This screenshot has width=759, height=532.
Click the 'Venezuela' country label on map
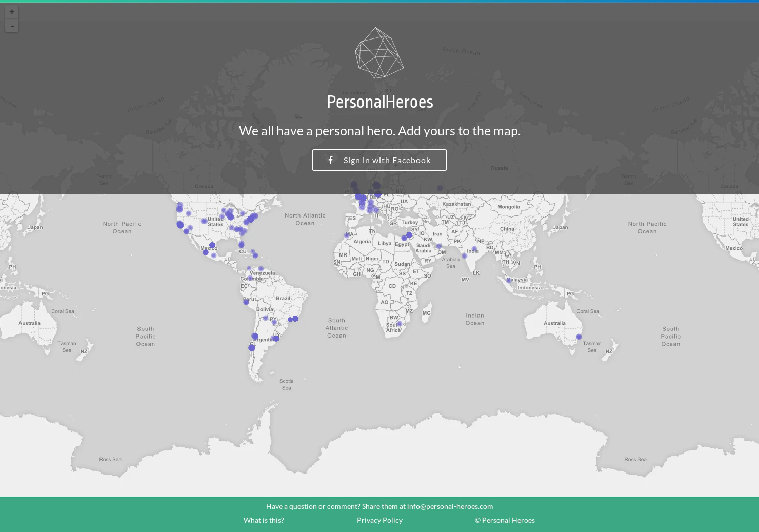pos(263,273)
